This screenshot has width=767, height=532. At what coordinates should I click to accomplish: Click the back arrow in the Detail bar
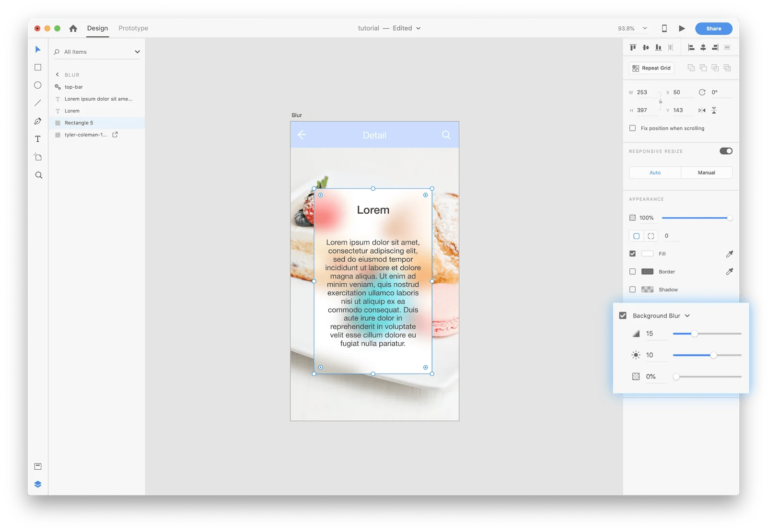[302, 135]
